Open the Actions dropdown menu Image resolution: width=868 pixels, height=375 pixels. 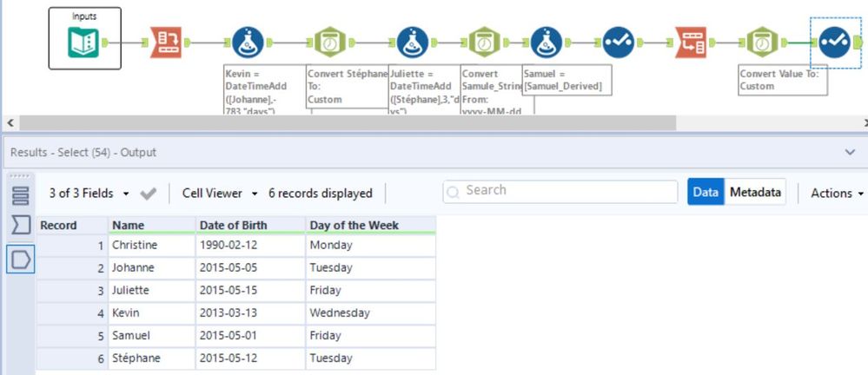point(837,194)
